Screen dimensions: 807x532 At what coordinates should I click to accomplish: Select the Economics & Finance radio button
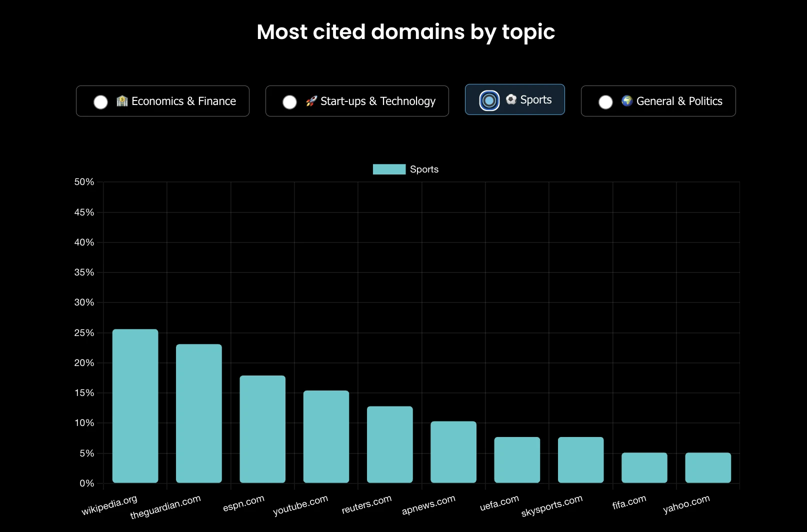tap(100, 102)
